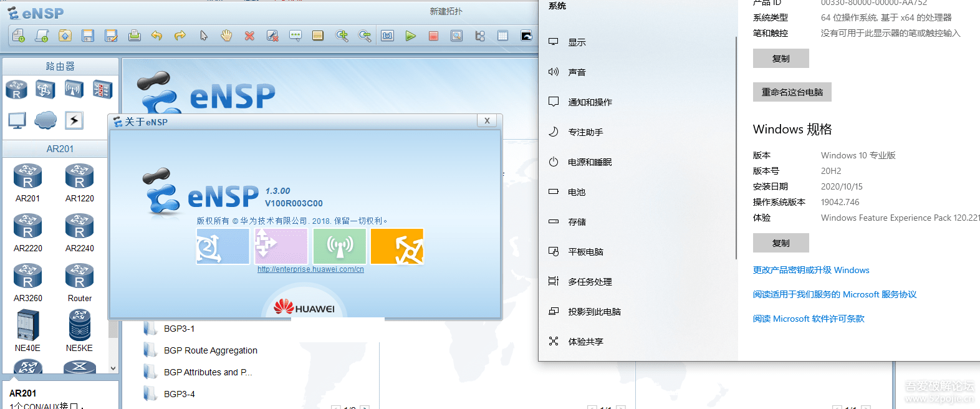The width and height of the screenshot is (980, 409).
Task: Pick the generic Router device
Action: click(x=80, y=282)
